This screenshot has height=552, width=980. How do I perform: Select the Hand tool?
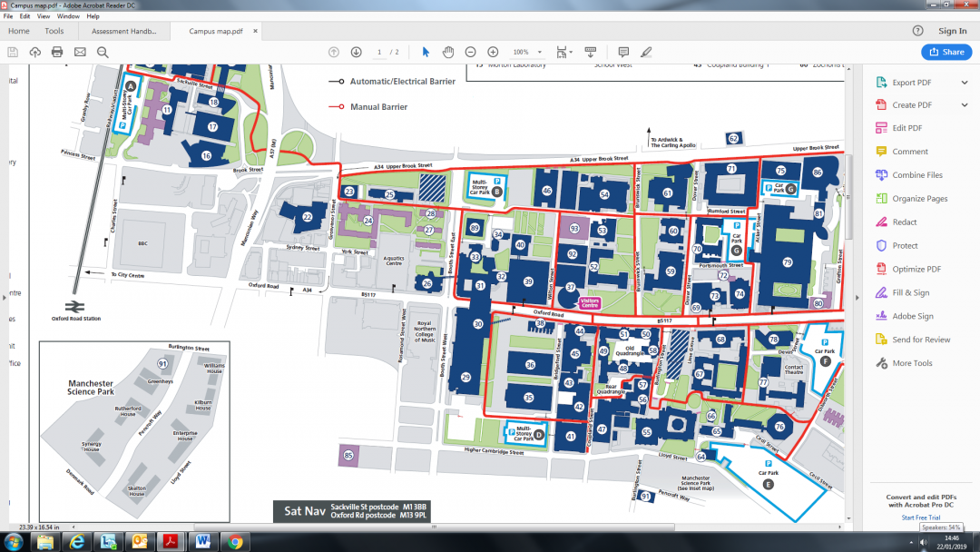tap(447, 52)
